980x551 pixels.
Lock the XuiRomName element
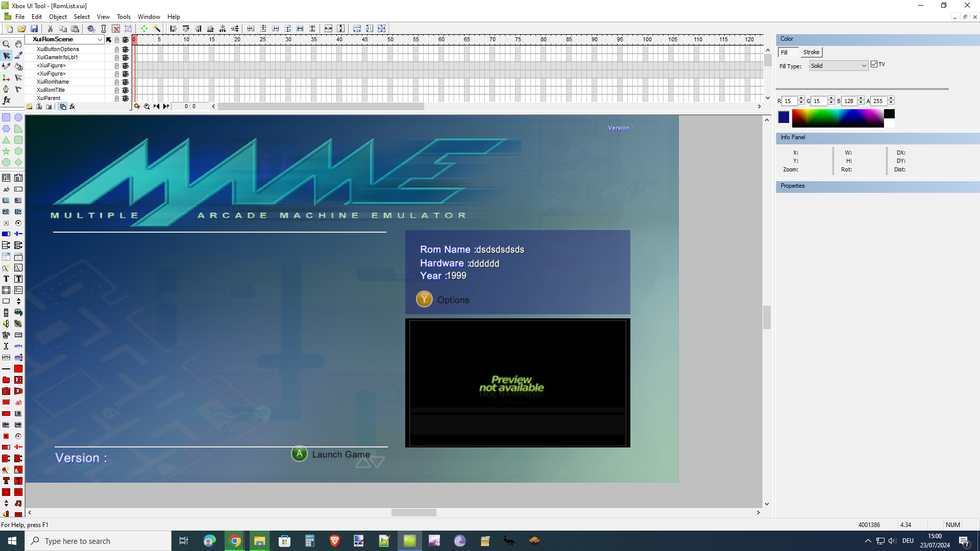coord(117,82)
